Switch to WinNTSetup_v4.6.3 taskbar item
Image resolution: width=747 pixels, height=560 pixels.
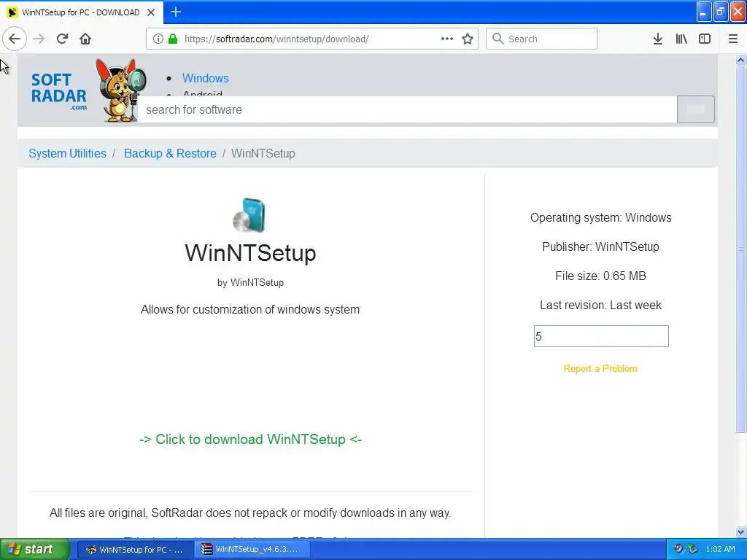coord(252,550)
